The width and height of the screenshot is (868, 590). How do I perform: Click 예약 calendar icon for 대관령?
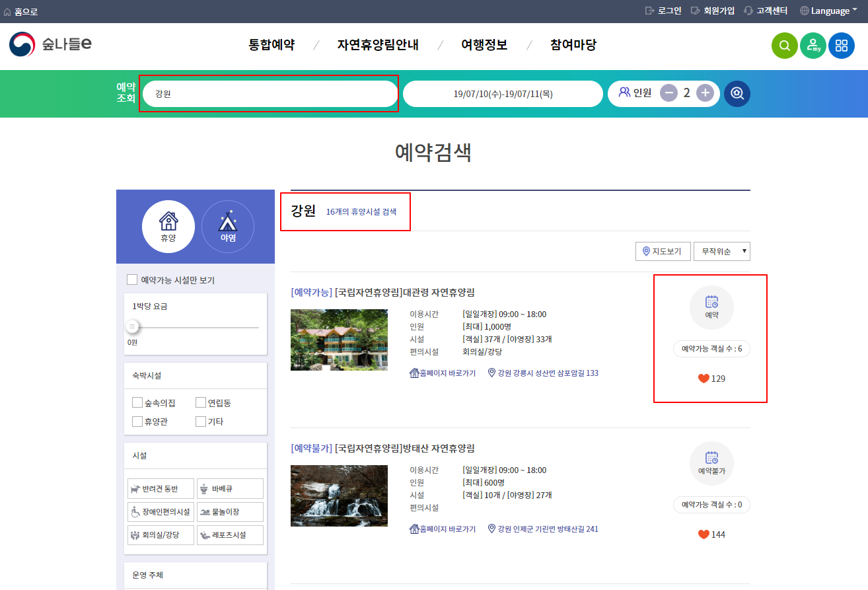coord(711,307)
